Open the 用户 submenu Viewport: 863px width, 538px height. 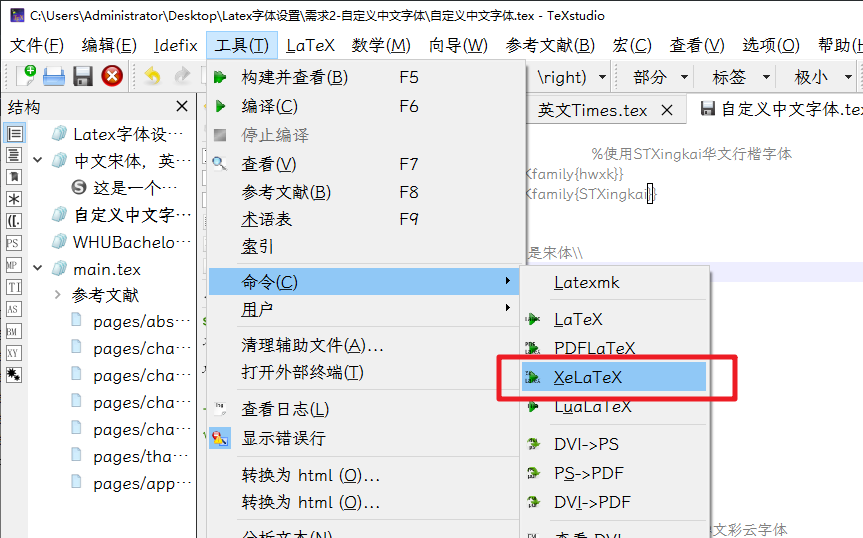[x=364, y=309]
